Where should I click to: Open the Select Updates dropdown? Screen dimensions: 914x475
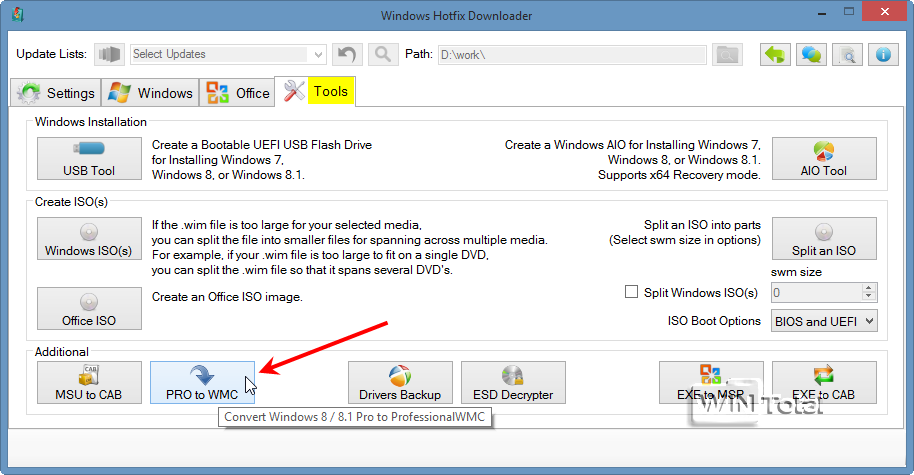point(228,54)
